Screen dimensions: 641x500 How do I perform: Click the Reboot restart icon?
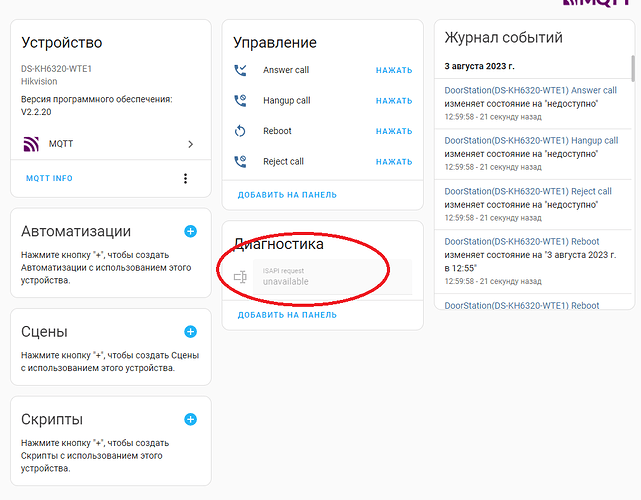coord(240,131)
